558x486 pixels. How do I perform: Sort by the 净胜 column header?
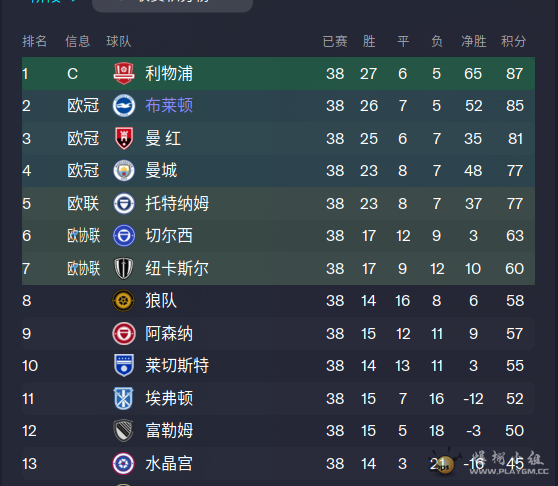[474, 41]
